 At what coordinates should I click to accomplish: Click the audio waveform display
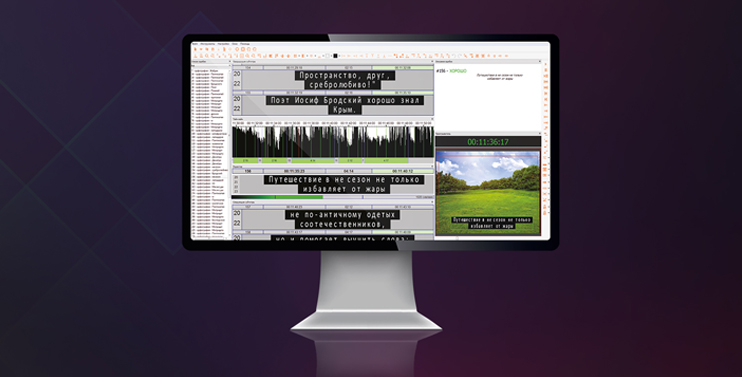pyautogui.click(x=333, y=141)
